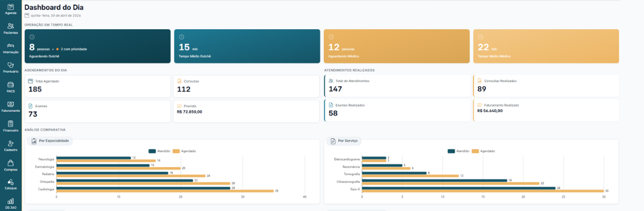Click the Consultas Realizadas clipboard icon
The width and height of the screenshot is (644, 211).
[479, 81]
